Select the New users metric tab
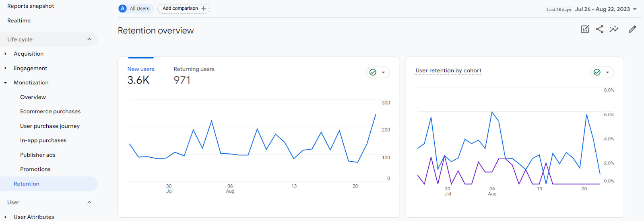The width and height of the screenshot is (644, 221). [x=141, y=75]
